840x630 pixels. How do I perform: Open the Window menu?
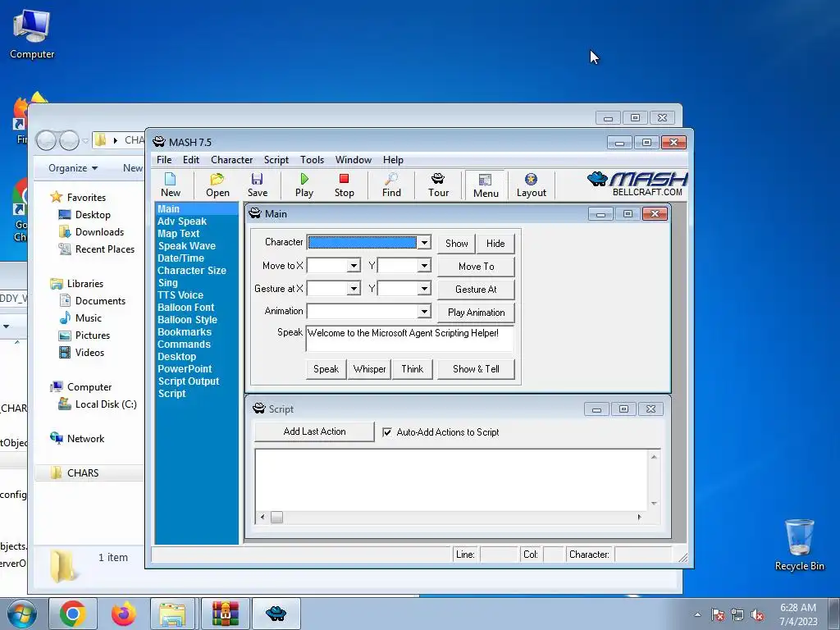pyautogui.click(x=353, y=160)
